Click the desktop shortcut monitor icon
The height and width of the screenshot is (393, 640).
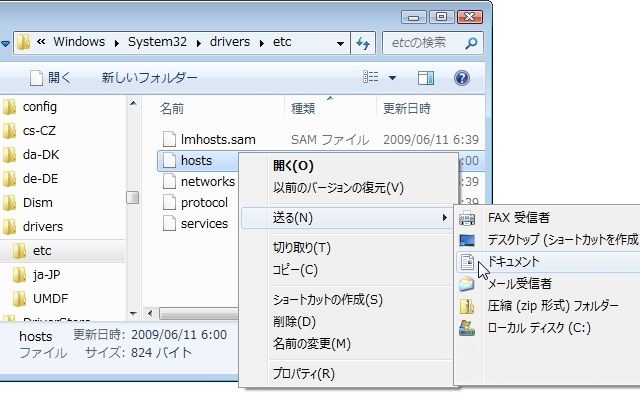[x=467, y=240]
